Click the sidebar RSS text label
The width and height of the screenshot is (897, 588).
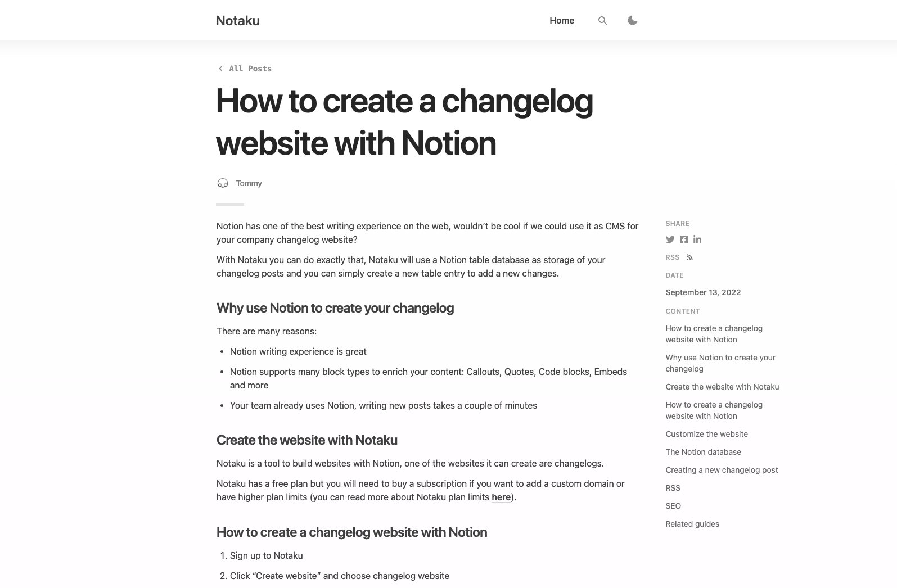click(x=672, y=257)
